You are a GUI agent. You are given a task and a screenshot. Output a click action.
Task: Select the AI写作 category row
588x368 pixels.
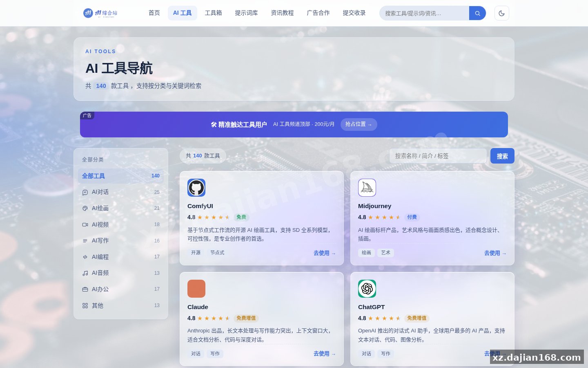[x=121, y=241]
